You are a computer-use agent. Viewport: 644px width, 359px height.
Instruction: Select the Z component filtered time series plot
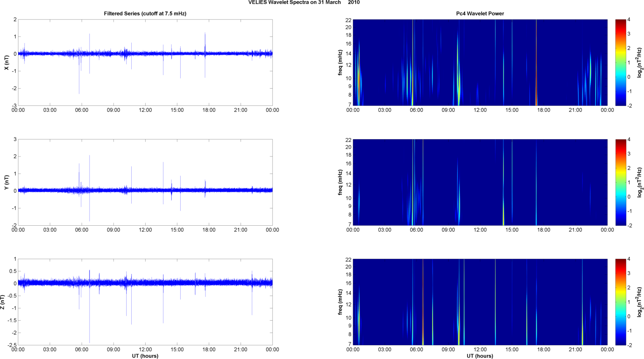coord(145,302)
